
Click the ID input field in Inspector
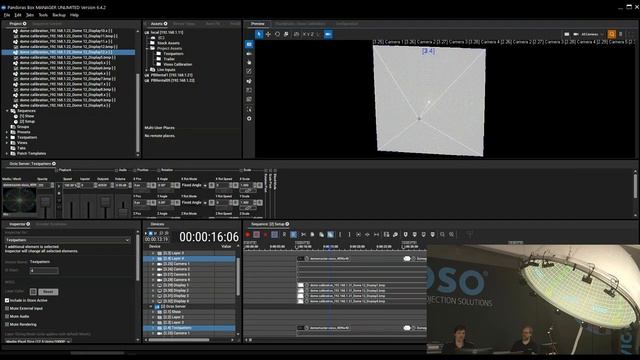(x=44, y=270)
